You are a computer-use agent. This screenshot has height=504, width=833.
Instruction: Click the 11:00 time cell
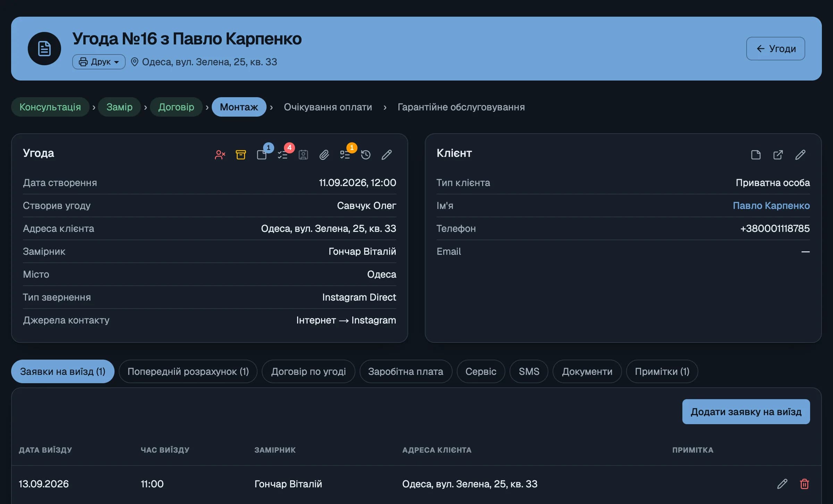[152, 484]
